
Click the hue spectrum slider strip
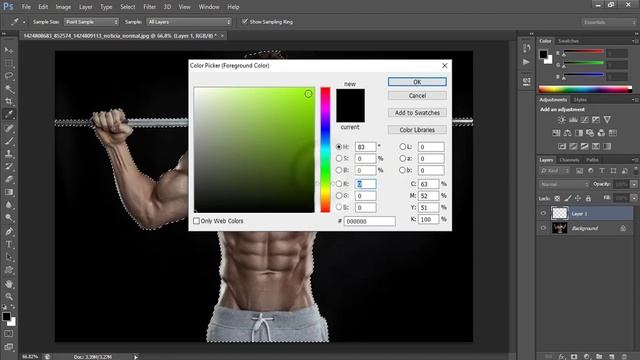coord(325,149)
